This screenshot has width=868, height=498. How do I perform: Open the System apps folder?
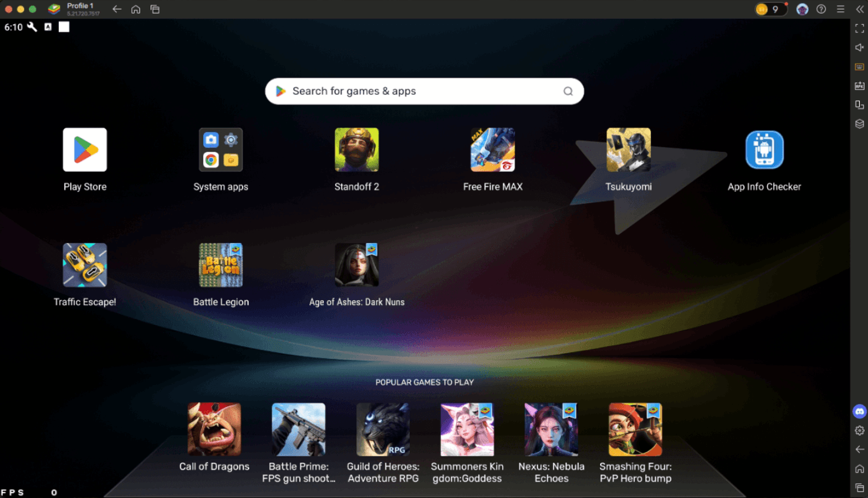(221, 150)
